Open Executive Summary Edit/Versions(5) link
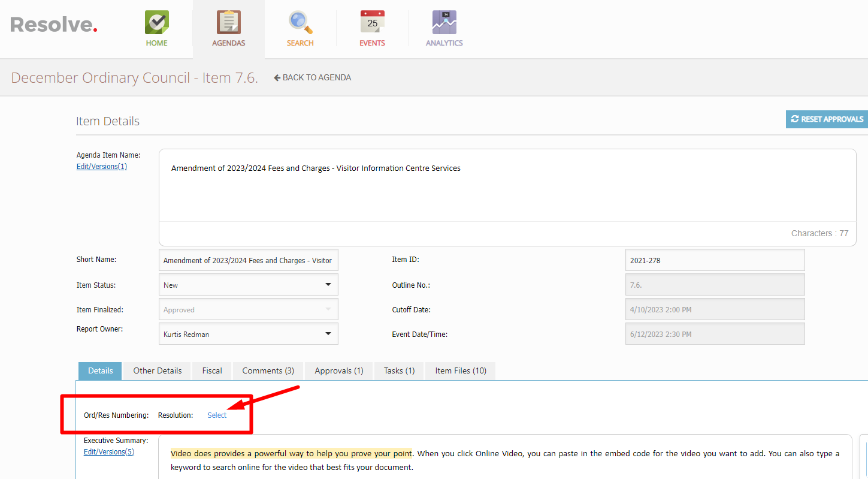This screenshot has height=479, width=868. pos(109,452)
